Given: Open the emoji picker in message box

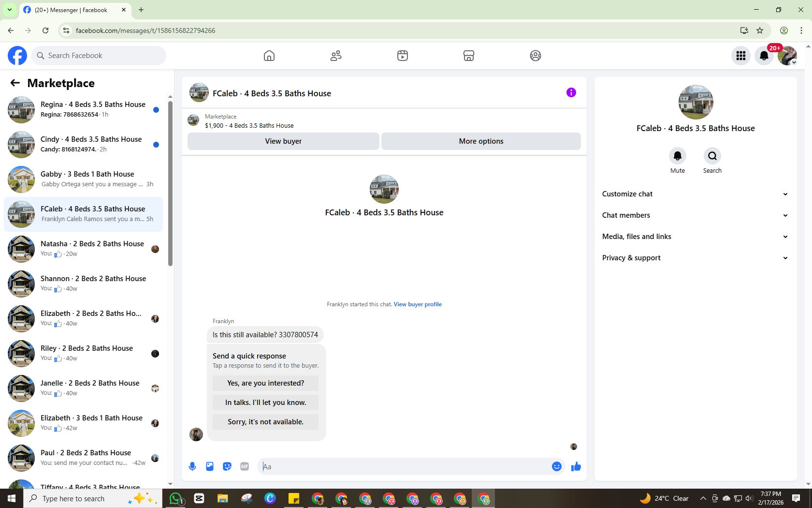Looking at the screenshot, I should click(557, 466).
